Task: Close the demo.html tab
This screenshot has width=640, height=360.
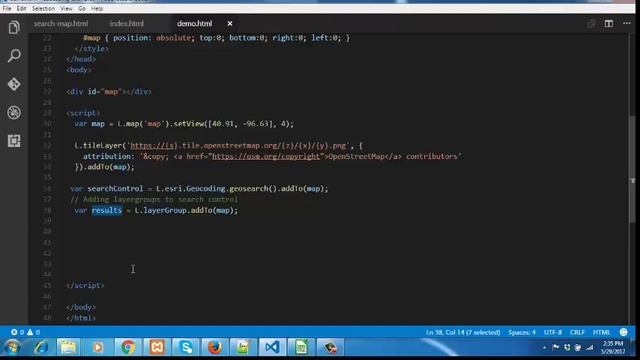Action: click(x=230, y=24)
